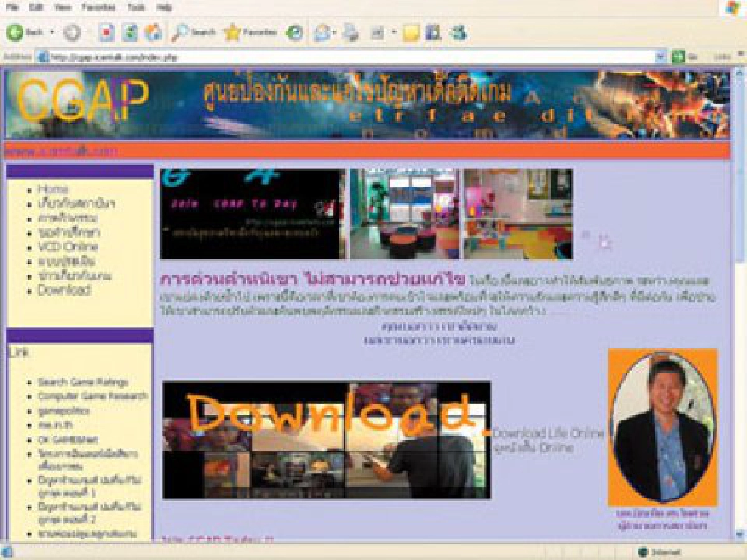Expand the Mail button dropdown arrow
This screenshot has height=560, width=747.
334,33
